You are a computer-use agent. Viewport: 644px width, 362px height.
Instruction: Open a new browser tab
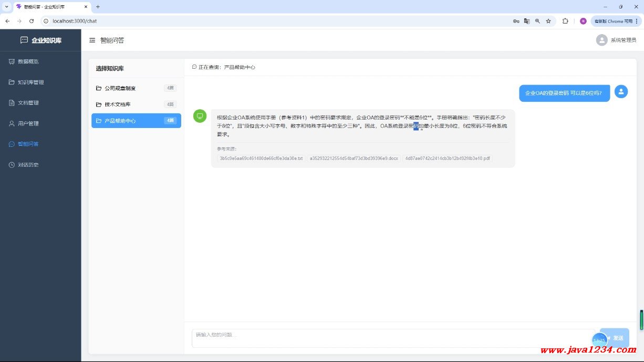pos(98,7)
